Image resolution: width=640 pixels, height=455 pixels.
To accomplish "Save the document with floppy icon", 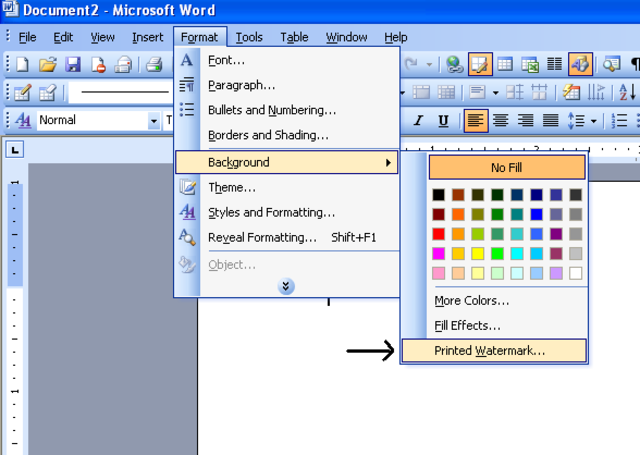I will 73,64.
